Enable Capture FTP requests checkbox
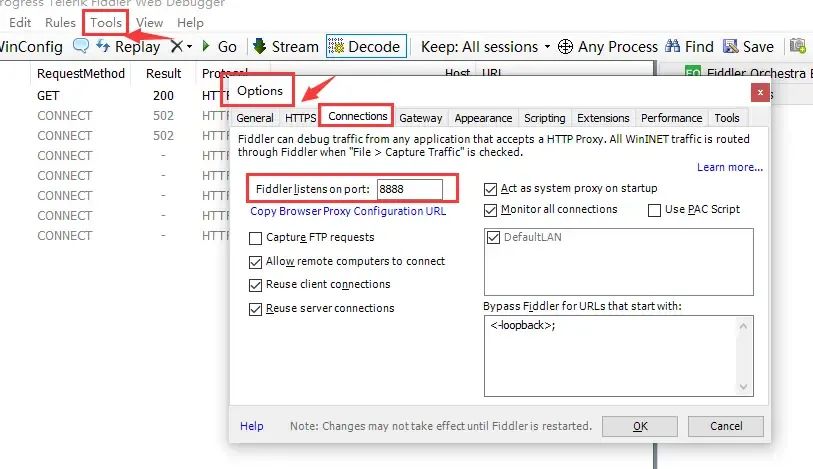This screenshot has height=469, width=813. (x=256, y=238)
